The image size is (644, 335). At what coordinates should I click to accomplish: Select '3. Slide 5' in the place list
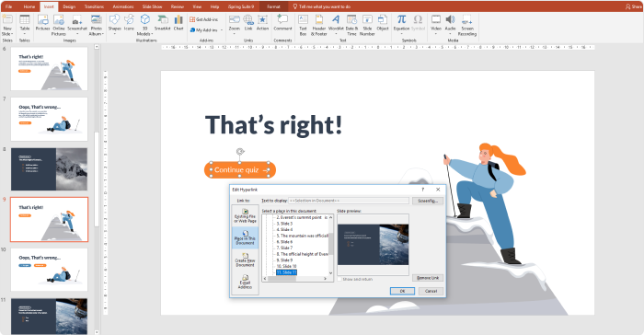click(x=284, y=224)
